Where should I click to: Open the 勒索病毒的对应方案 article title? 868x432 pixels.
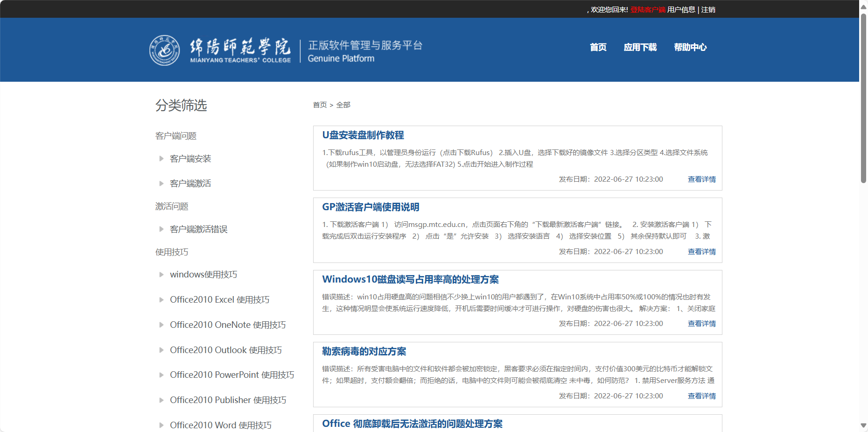(364, 352)
